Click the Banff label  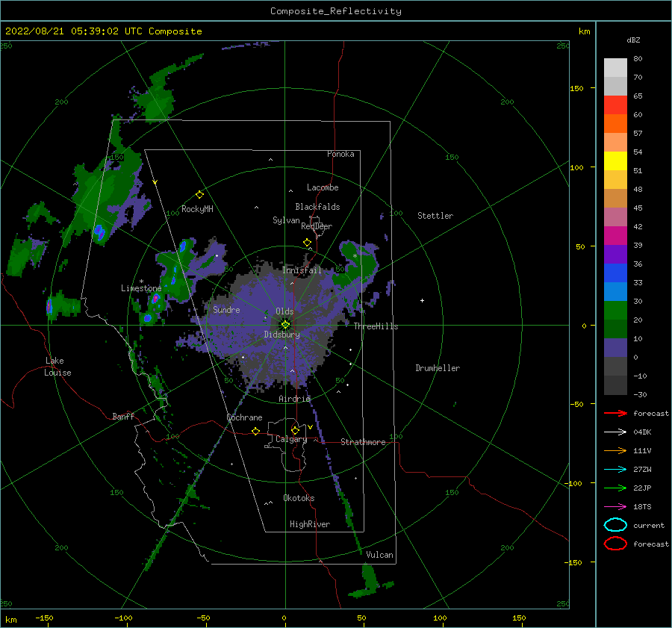coord(123,416)
